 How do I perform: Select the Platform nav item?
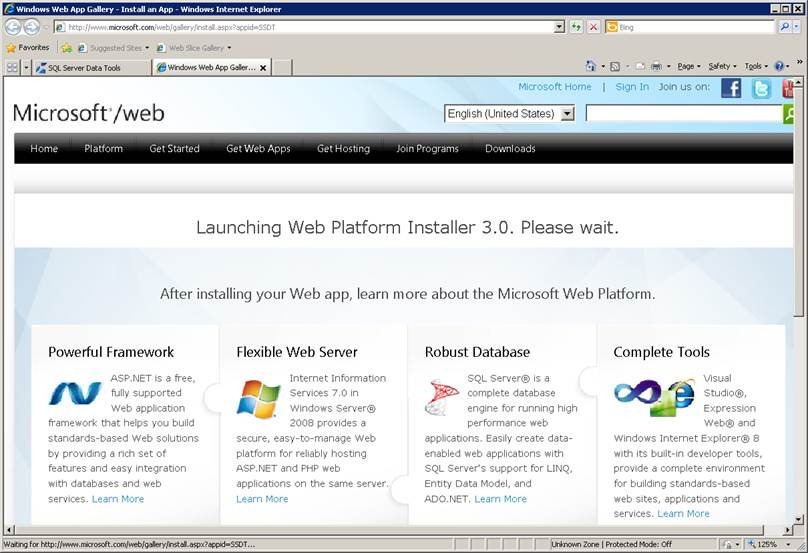104,148
